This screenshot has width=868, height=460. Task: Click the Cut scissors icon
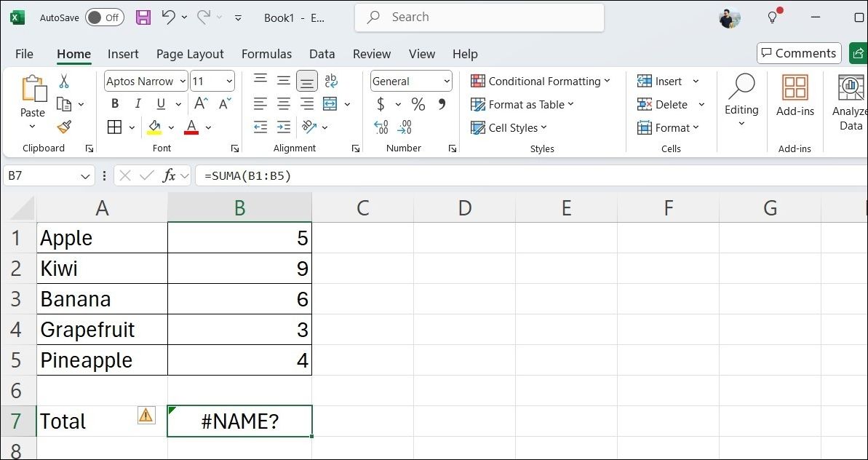pos(64,81)
